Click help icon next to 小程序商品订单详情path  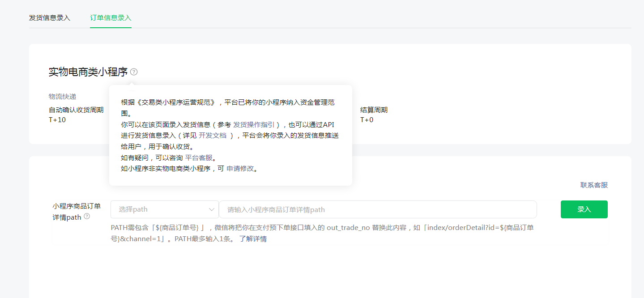pyautogui.click(x=87, y=217)
